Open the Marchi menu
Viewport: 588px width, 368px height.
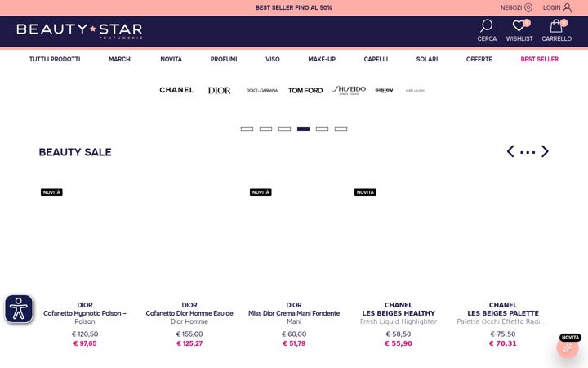pos(120,59)
